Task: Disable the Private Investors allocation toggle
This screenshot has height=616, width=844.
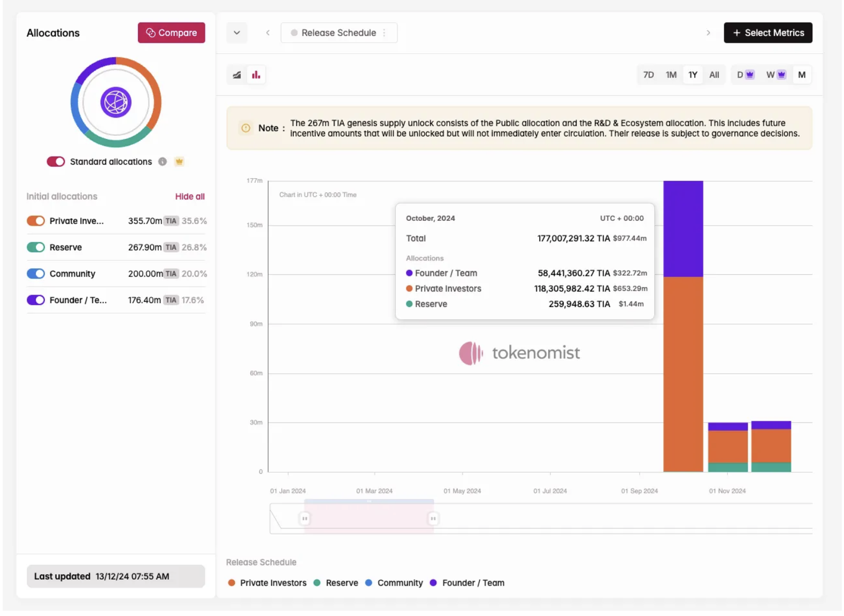Action: click(x=36, y=221)
